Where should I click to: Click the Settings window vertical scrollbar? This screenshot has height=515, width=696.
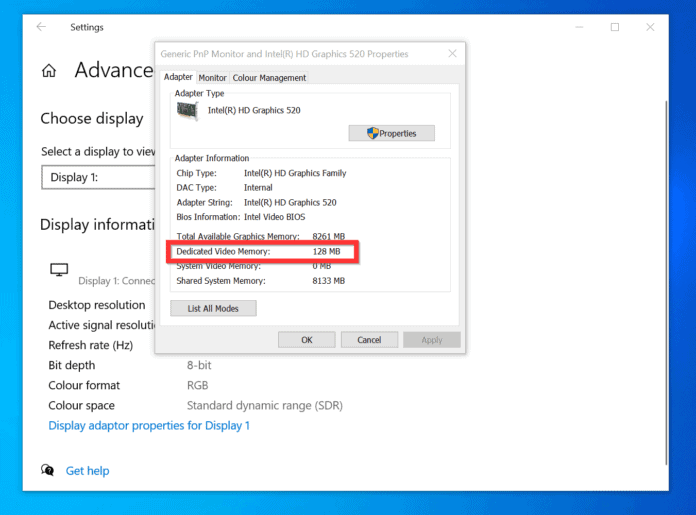(666, 283)
